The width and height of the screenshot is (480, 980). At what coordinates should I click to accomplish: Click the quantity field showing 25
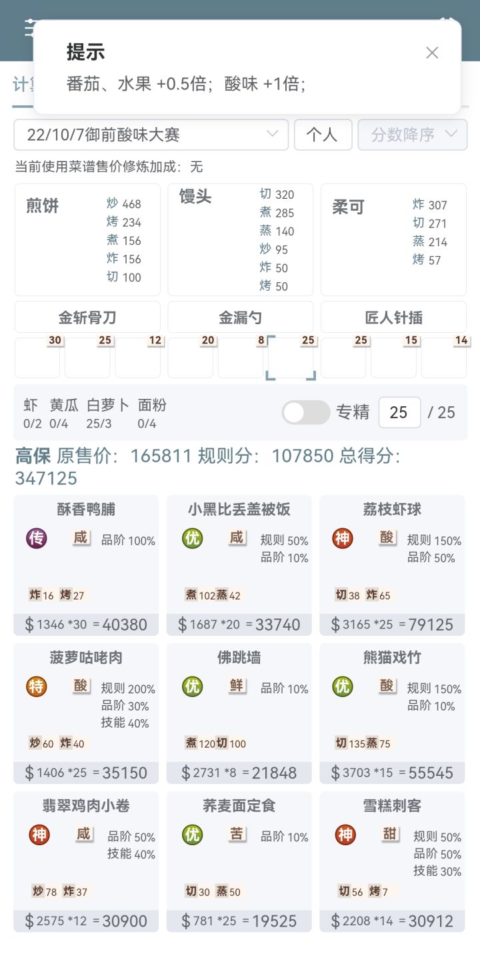tap(399, 412)
